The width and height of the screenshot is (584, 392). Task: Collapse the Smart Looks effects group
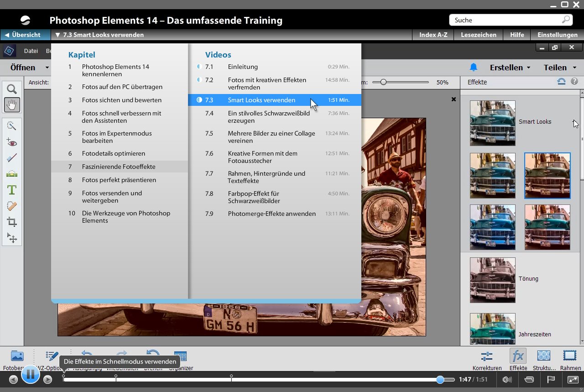click(x=574, y=122)
